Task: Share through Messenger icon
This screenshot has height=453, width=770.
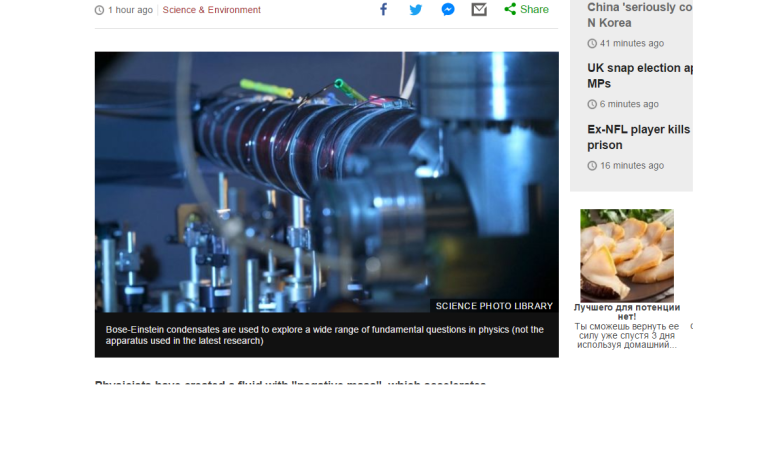Action: [448, 9]
